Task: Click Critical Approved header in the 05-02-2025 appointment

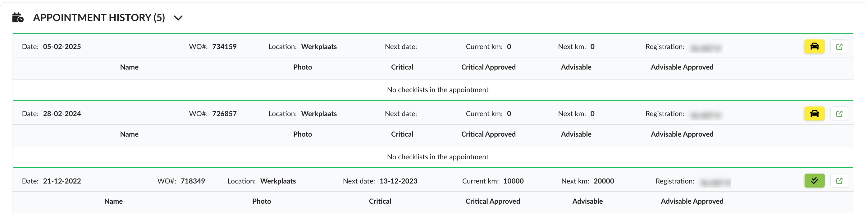Action: [x=488, y=67]
